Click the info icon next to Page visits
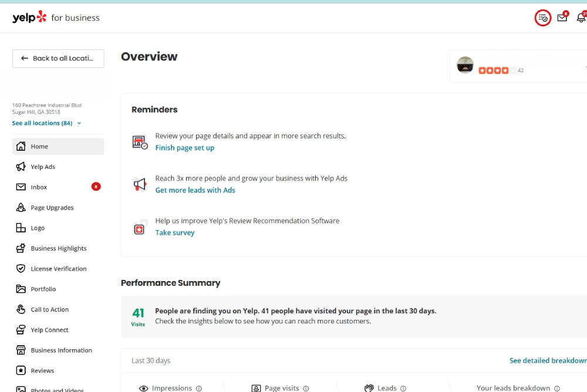The image size is (587, 392). pos(306,388)
